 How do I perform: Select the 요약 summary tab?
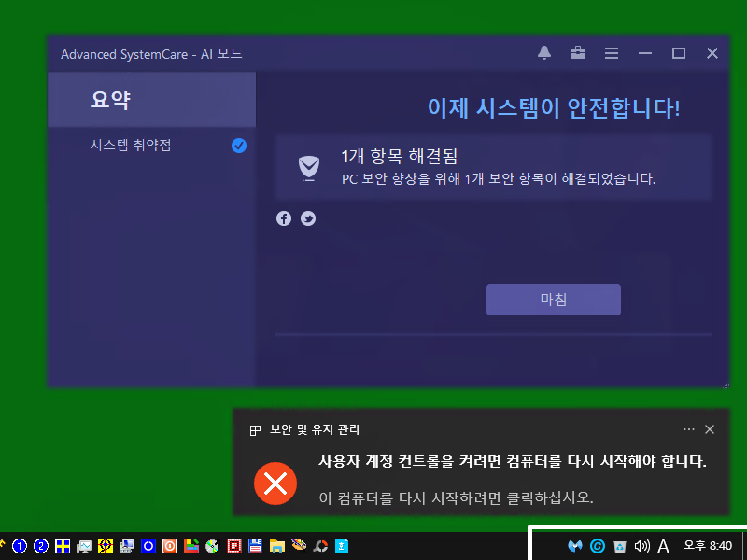pyautogui.click(x=151, y=100)
